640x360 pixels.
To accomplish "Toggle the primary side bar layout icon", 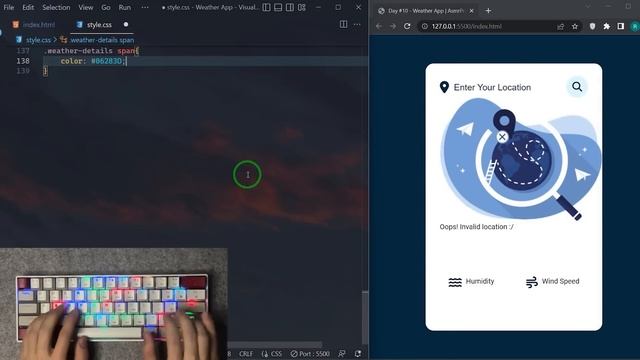I will [x=266, y=7].
